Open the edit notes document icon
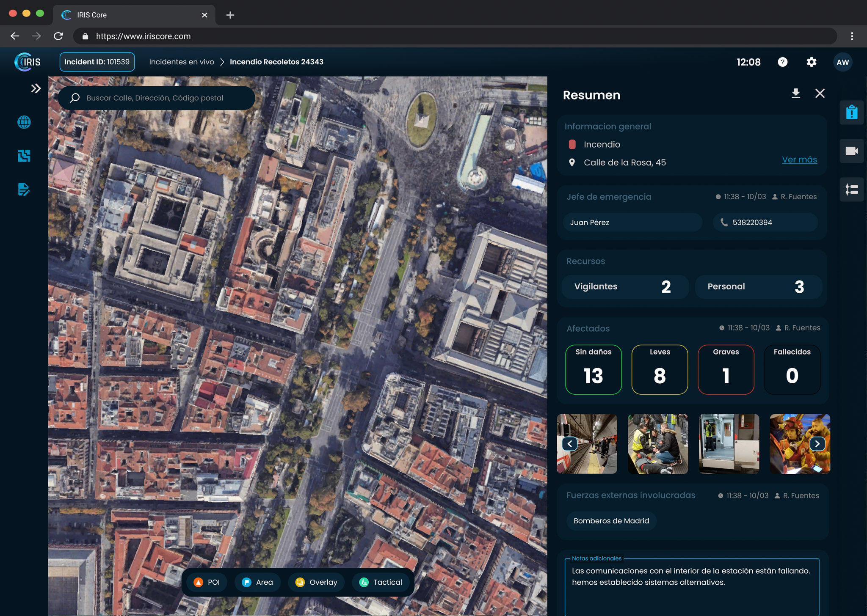Screen dimensions: 867x616 (x=24, y=189)
